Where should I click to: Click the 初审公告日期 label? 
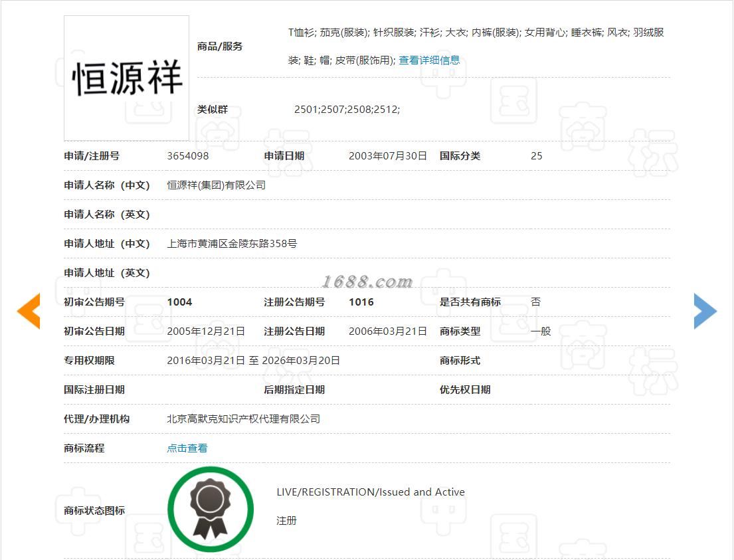click(94, 331)
